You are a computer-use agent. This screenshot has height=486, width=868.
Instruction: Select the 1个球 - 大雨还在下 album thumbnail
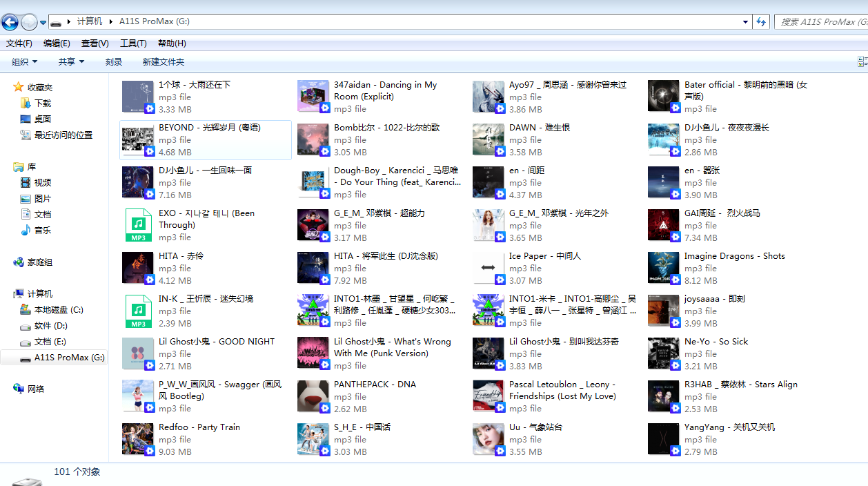138,97
